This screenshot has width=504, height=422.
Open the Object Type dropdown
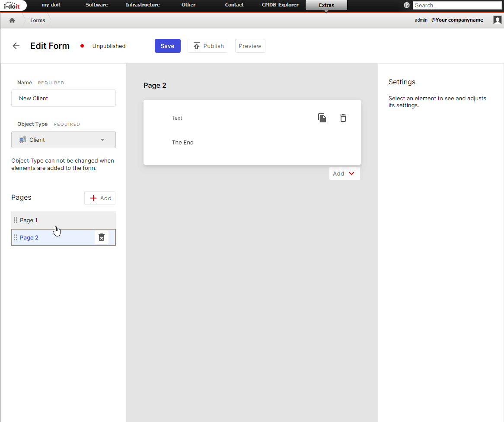click(x=64, y=140)
